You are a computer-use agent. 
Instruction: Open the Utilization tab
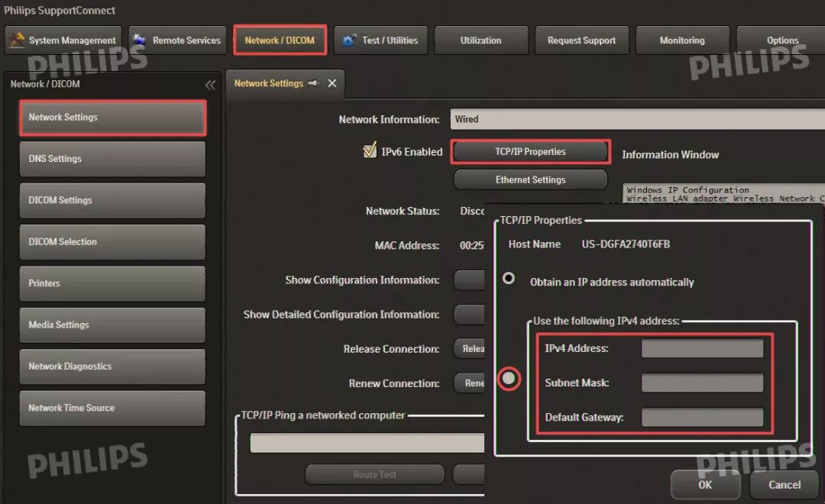(480, 40)
